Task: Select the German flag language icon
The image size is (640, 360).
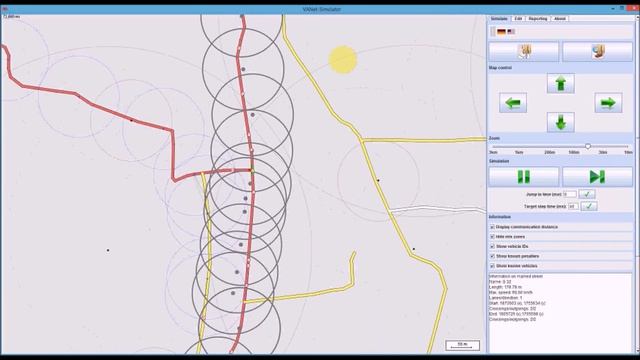Action: [502, 31]
